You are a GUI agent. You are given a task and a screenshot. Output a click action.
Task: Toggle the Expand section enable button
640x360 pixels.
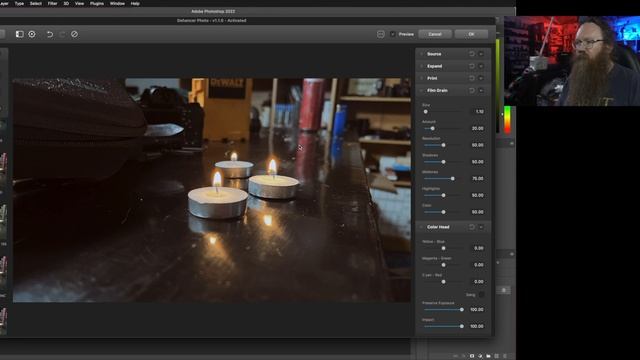point(481,66)
